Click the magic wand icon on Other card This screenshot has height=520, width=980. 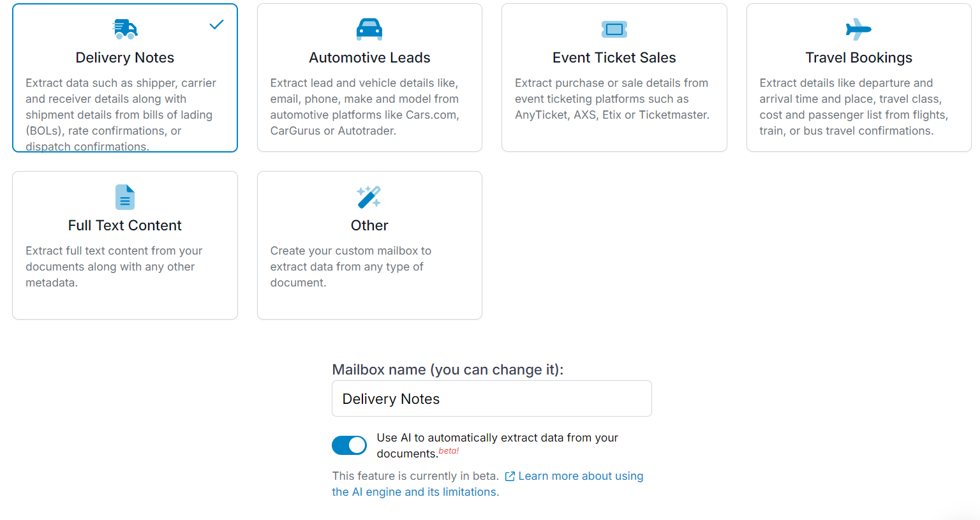[369, 197]
